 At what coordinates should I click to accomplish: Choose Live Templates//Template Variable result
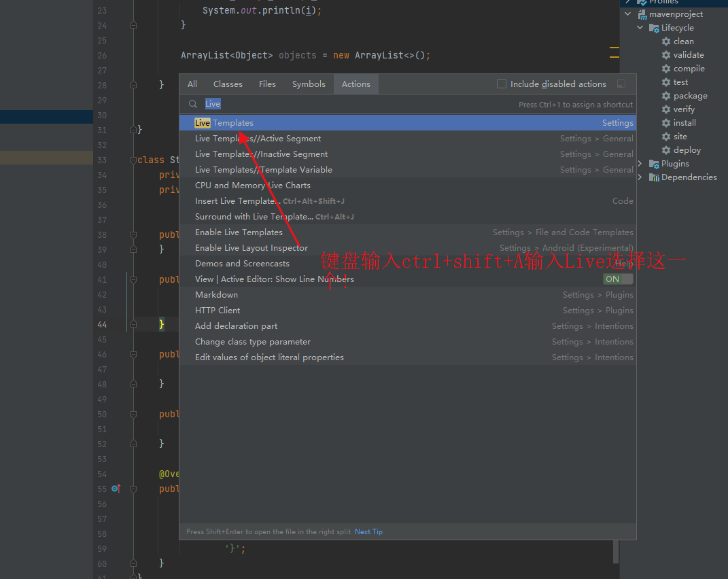coord(408,169)
